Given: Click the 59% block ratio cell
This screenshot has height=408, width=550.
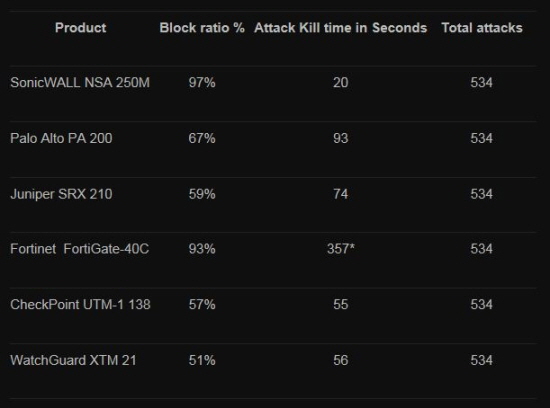Looking at the screenshot, I should click(202, 194).
